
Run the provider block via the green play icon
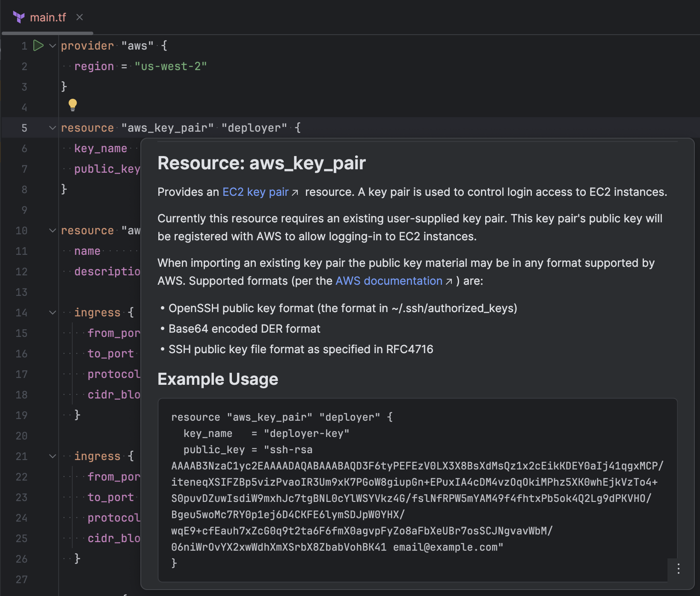click(38, 45)
